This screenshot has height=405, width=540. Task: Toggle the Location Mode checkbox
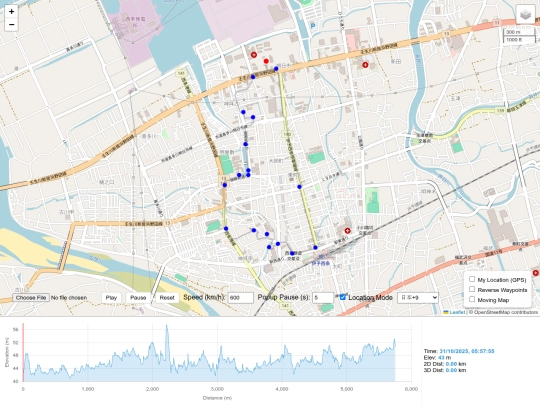pyautogui.click(x=343, y=297)
